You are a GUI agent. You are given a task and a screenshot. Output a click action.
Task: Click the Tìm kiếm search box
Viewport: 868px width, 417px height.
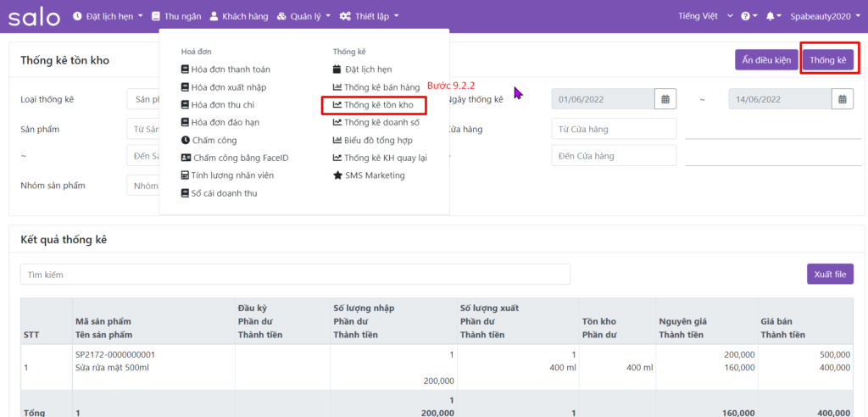[x=295, y=275]
